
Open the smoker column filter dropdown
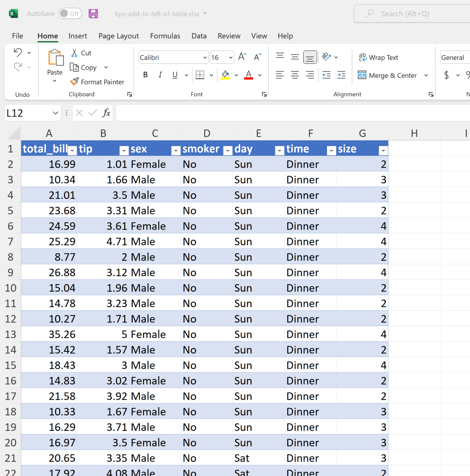228,151
